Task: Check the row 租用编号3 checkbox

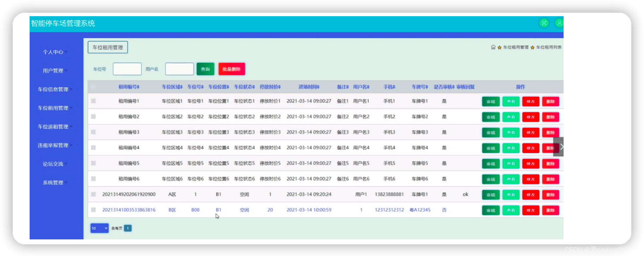Action: pos(93,132)
